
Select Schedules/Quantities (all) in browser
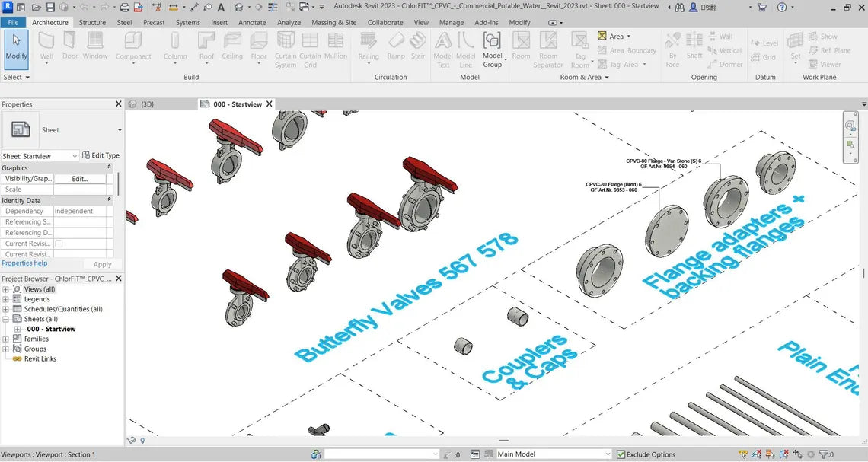[x=63, y=309]
